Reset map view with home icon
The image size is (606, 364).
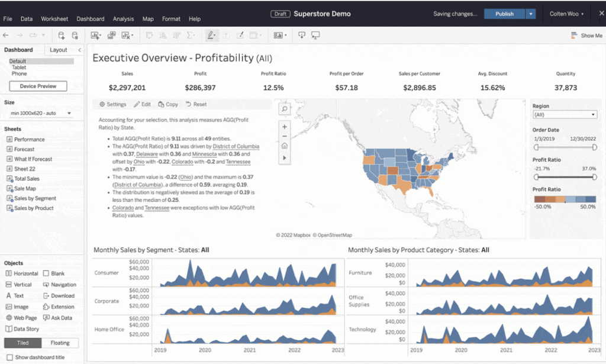click(x=285, y=146)
